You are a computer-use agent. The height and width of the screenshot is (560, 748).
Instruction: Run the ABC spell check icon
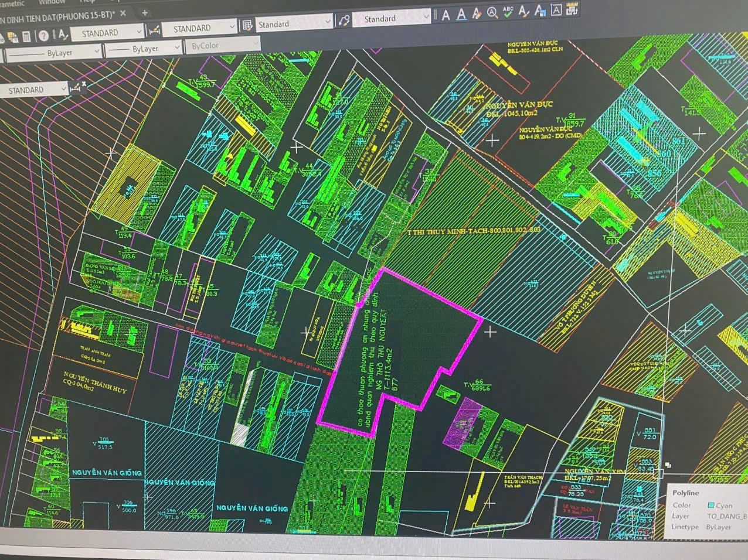click(508, 12)
